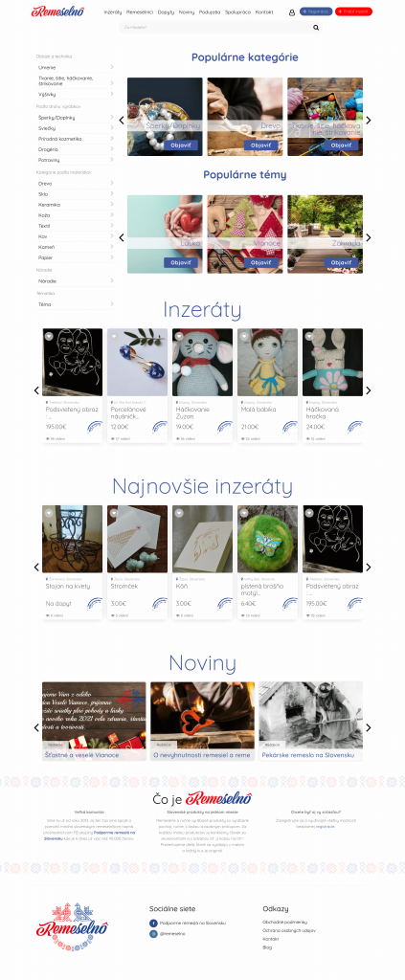The width and height of the screenshot is (405, 980).
Task: Focus the search input field
Action: coord(215,28)
